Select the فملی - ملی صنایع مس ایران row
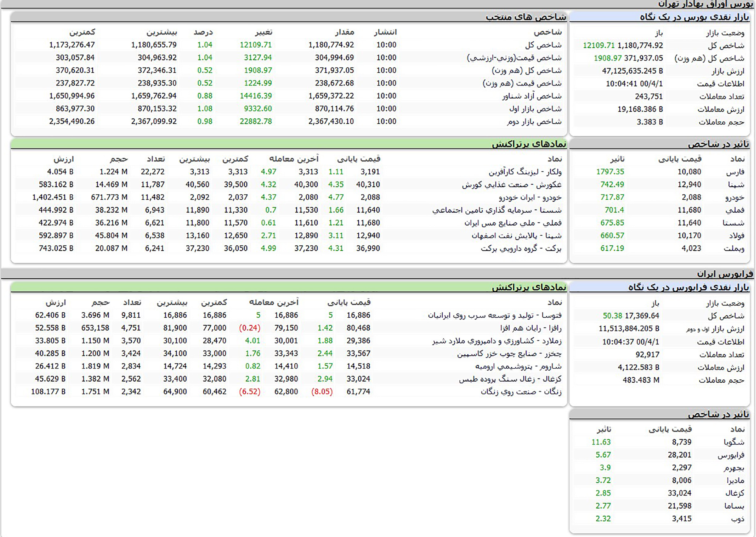Image resolution: width=756 pixels, height=537 pixels. tap(513, 223)
